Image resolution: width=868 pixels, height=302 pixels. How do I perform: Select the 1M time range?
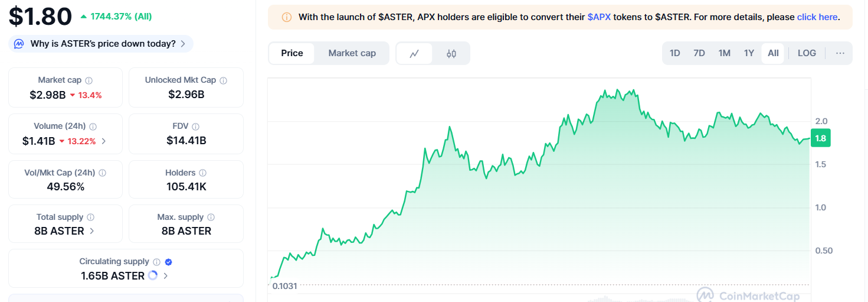725,53
